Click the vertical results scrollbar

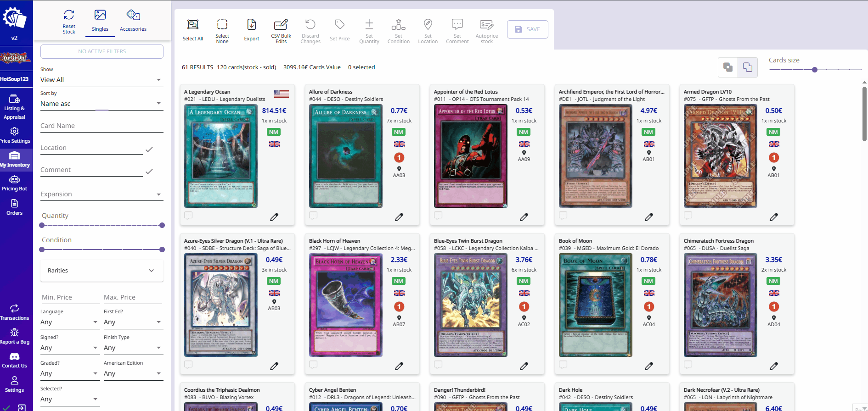pyautogui.click(x=864, y=115)
